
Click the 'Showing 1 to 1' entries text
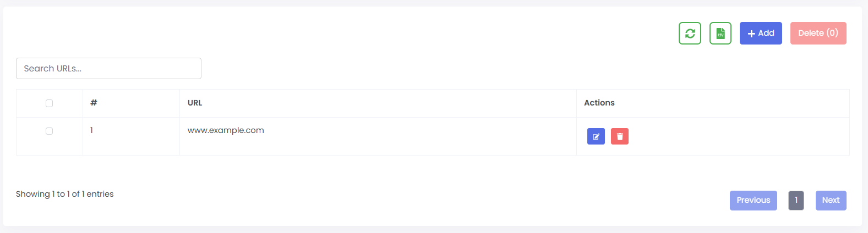[65, 194]
